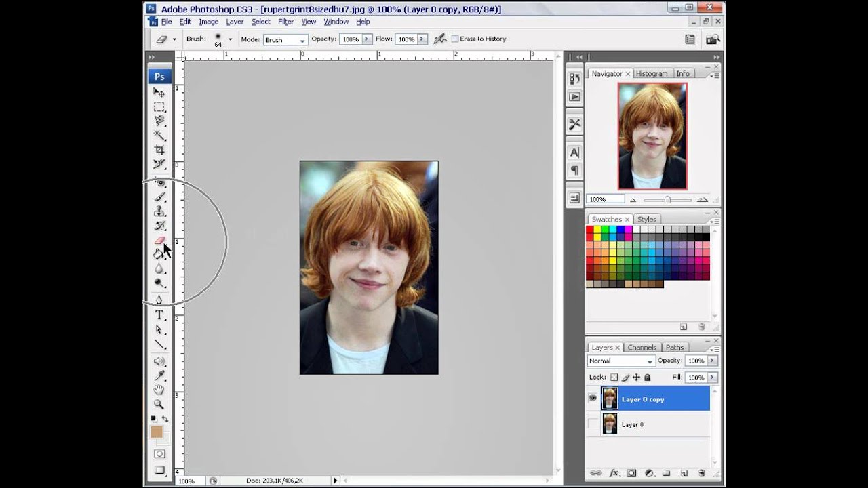The image size is (868, 488).
Task: Open the layer blend mode Normal dropdown
Action: [x=620, y=361]
